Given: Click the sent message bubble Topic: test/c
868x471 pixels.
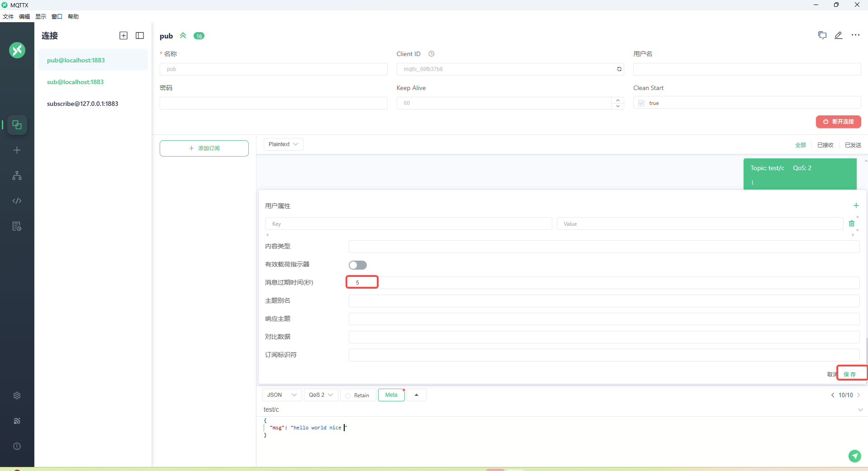Looking at the screenshot, I should [800, 174].
